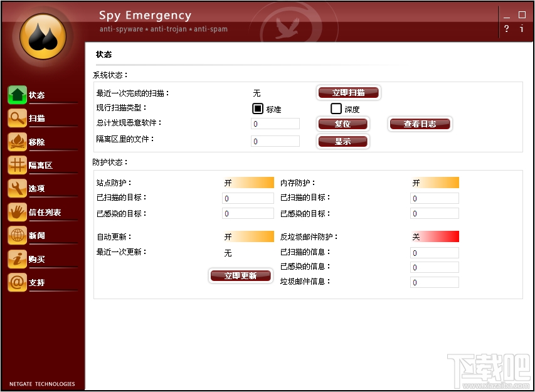Open the 扫描 magnifier icon
This screenshot has width=535, height=392.
point(17,118)
